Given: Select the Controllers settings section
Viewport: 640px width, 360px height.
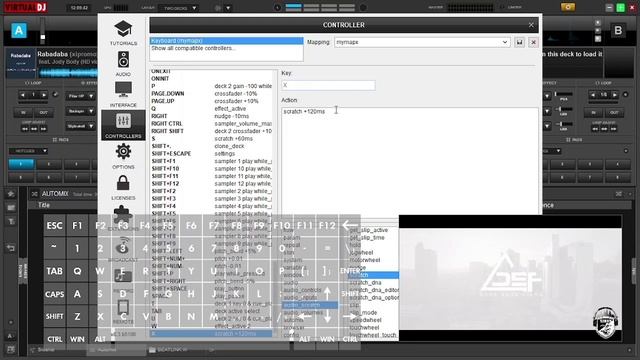Looking at the screenshot, I should point(123,125).
